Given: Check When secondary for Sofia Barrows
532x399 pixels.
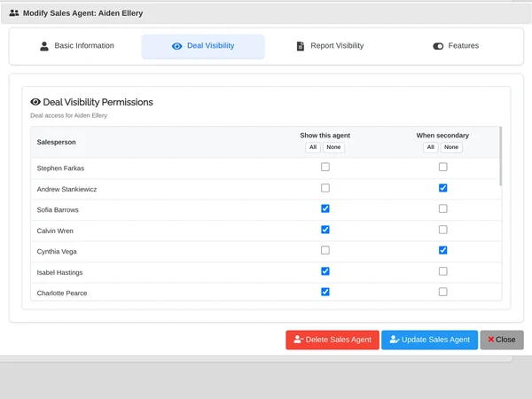Looking at the screenshot, I should point(442,208).
